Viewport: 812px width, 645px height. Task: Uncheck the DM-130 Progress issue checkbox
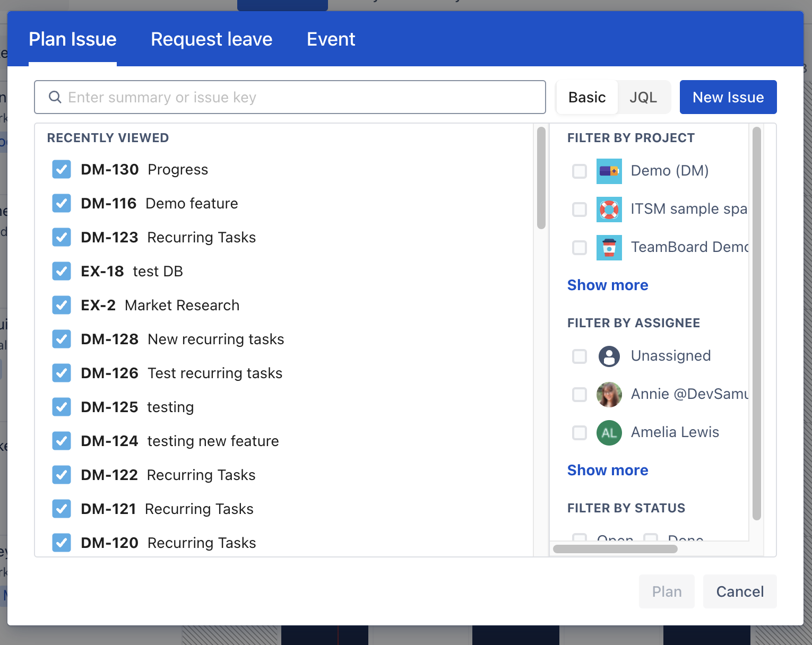coord(62,170)
